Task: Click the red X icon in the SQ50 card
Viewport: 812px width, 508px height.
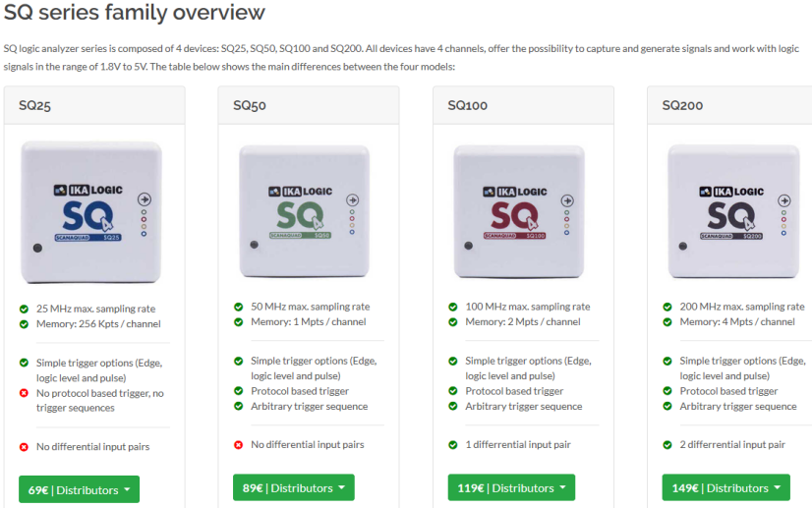Action: (238, 445)
